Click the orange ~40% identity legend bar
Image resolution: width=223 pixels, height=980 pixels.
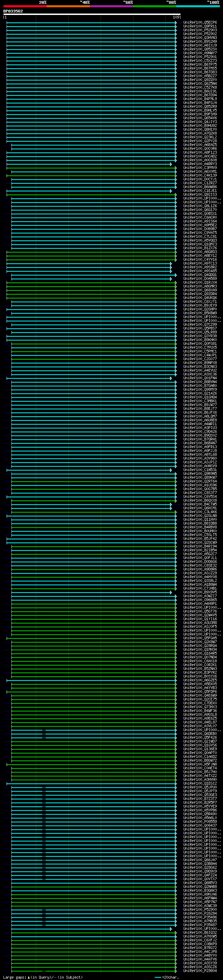(x=68, y=6)
